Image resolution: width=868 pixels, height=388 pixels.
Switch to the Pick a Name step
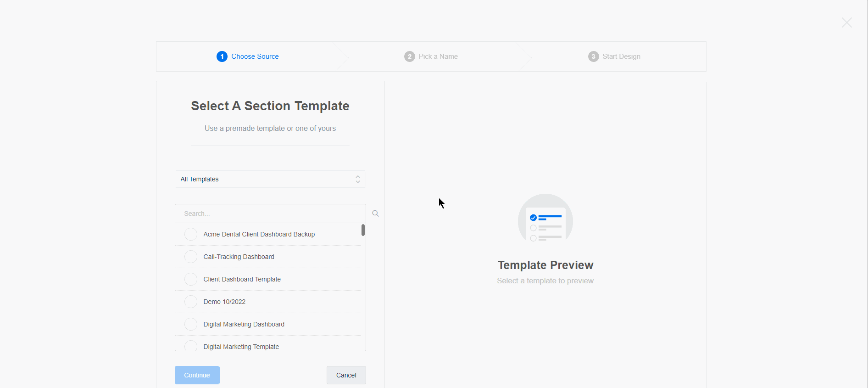[x=439, y=56]
